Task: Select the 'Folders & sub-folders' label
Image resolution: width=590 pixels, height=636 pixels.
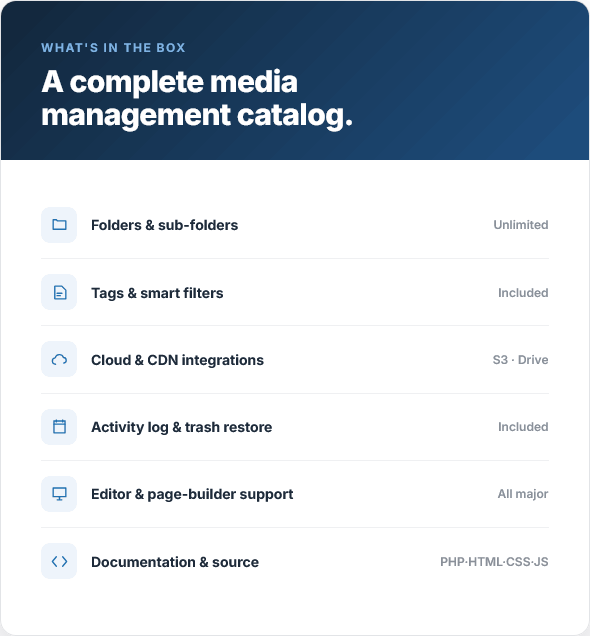Action: [x=165, y=225]
